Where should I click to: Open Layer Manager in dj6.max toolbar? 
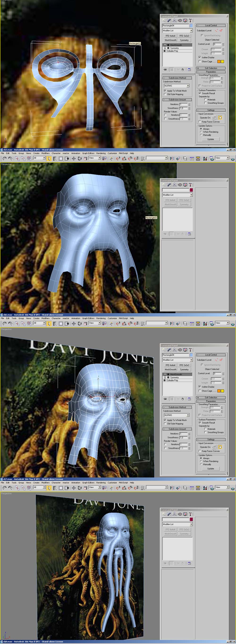point(185,324)
